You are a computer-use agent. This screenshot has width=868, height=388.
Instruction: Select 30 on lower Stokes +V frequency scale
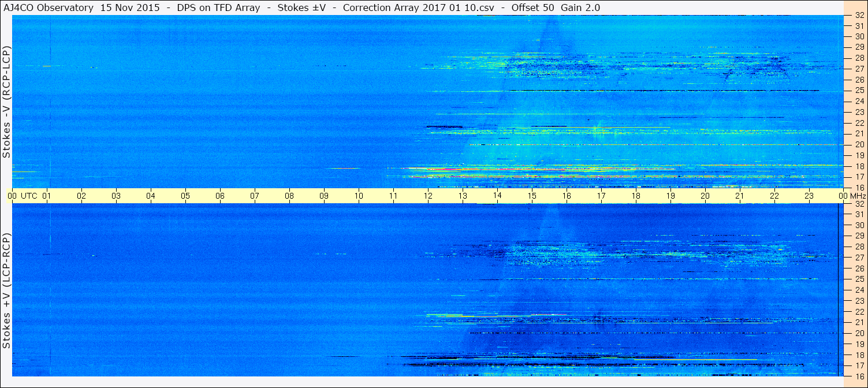coord(859,225)
